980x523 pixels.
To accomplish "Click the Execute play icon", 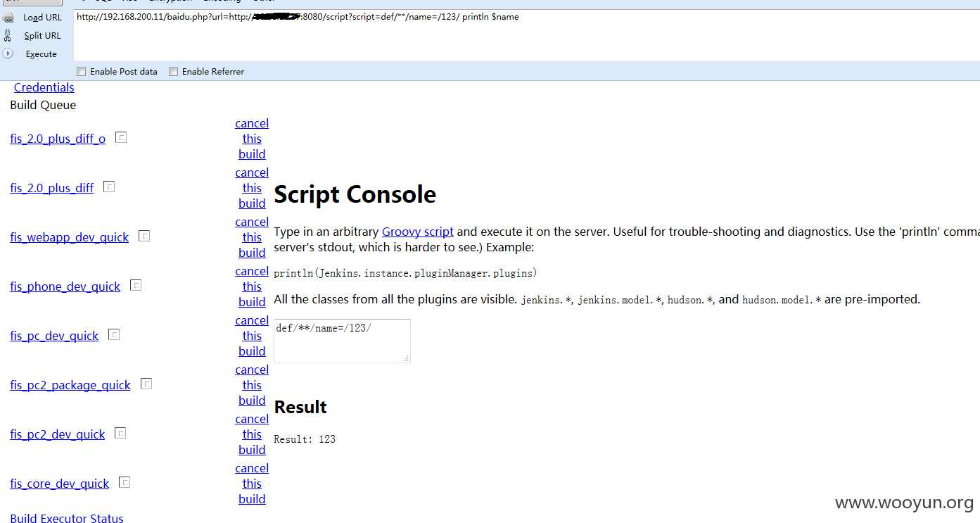I will [8, 53].
